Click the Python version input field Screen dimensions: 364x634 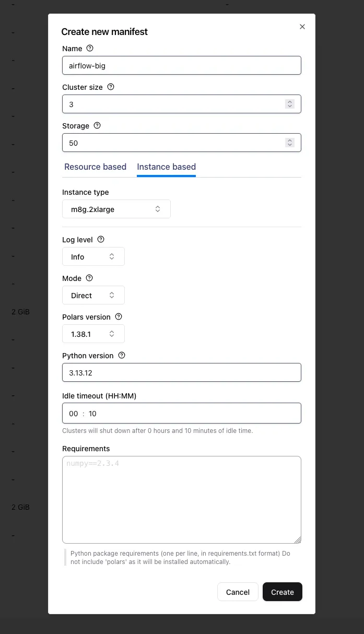181,373
